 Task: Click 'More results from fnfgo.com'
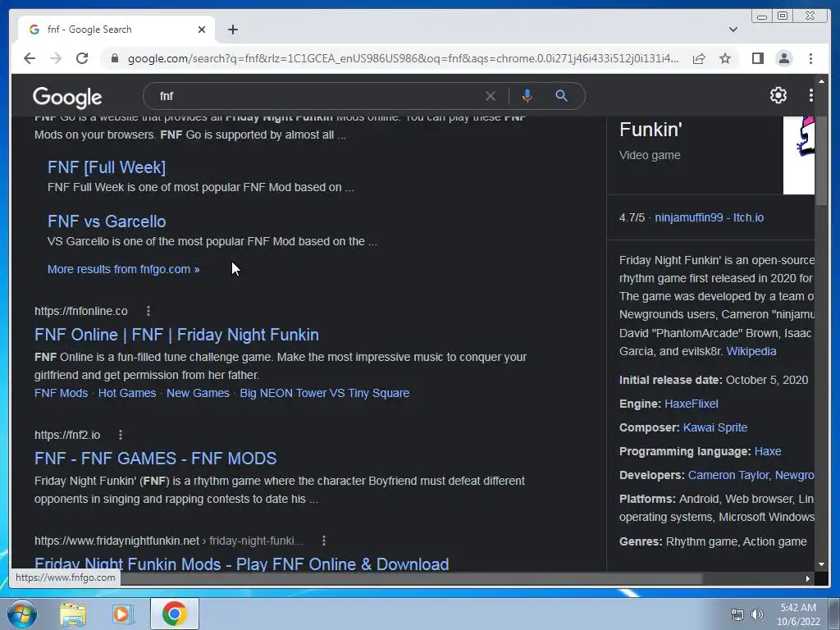coord(123,269)
